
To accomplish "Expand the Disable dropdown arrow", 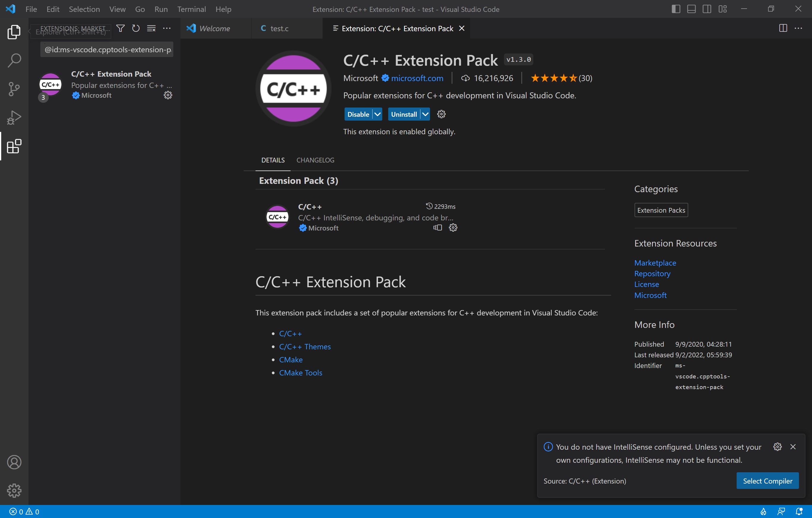I will click(x=377, y=114).
